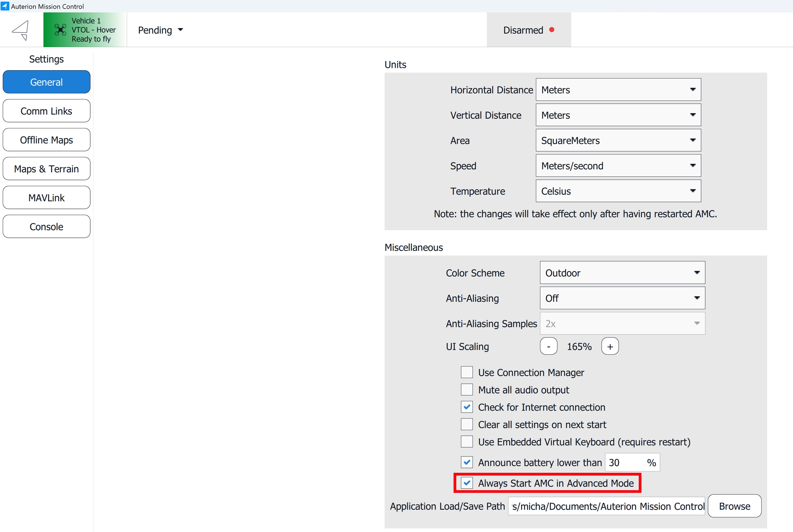This screenshot has width=793, height=532.
Task: Click the drone vehicle status icon
Action: [60, 30]
